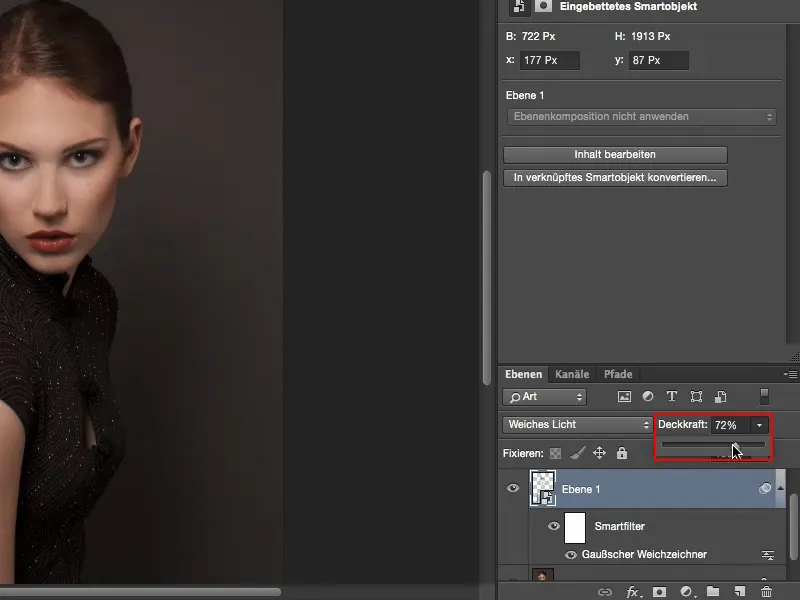800x600 pixels.
Task: Click the shape layer filter icon
Action: coord(696,397)
